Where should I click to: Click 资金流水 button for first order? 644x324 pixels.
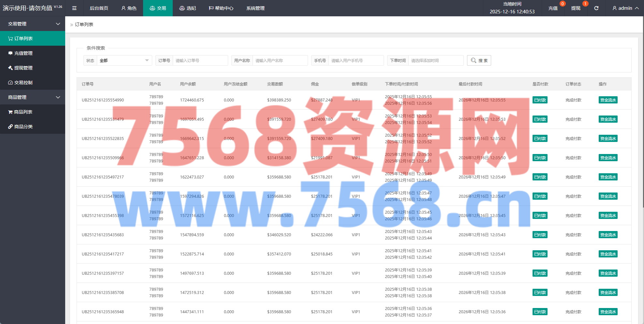[x=608, y=100]
